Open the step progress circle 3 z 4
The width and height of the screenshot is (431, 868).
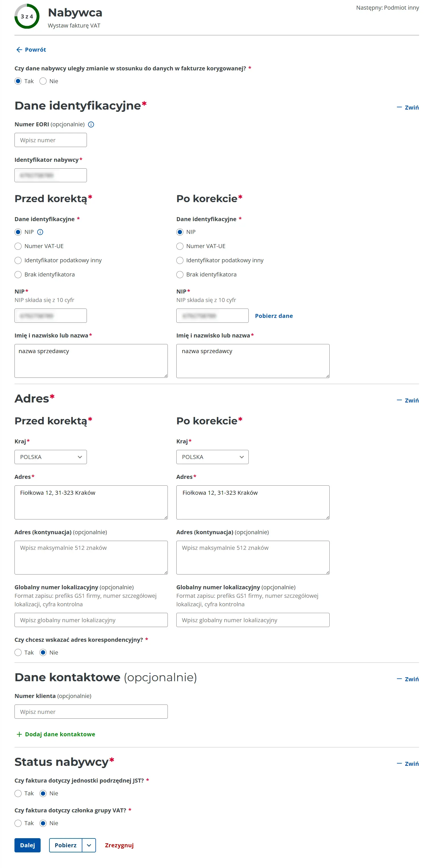(x=27, y=16)
